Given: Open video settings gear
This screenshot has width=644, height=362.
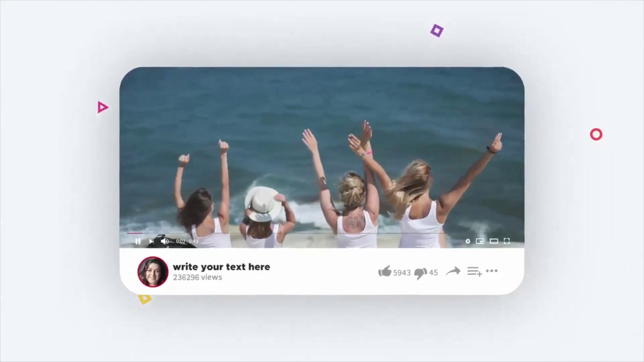Looking at the screenshot, I should [x=468, y=241].
